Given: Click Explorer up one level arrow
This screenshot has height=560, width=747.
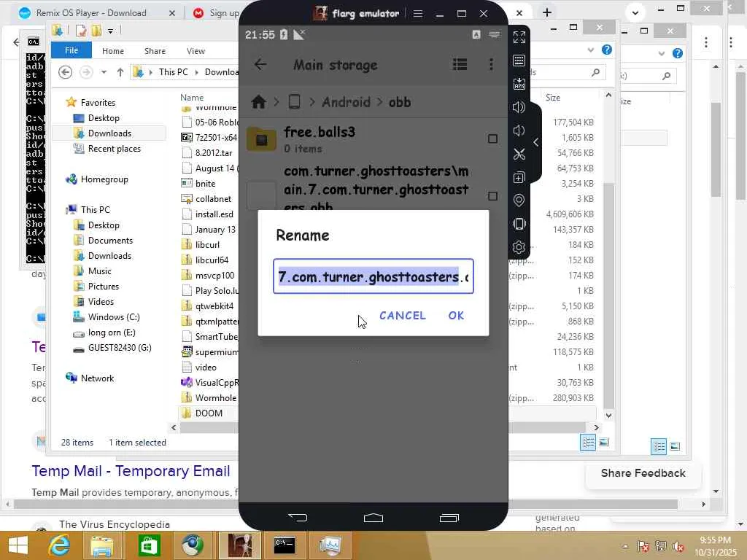Looking at the screenshot, I should (x=120, y=72).
